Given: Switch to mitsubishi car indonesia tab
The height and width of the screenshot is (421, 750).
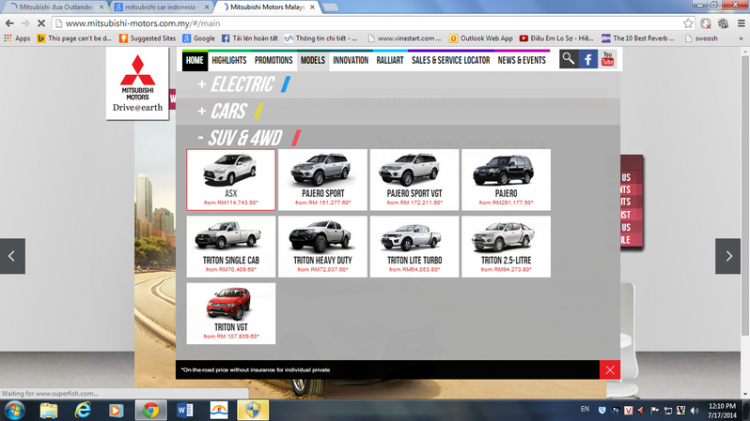Looking at the screenshot, I should coord(161,7).
